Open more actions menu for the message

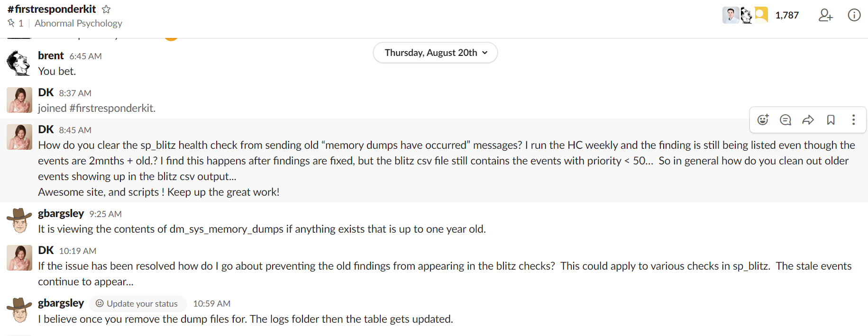coord(853,120)
